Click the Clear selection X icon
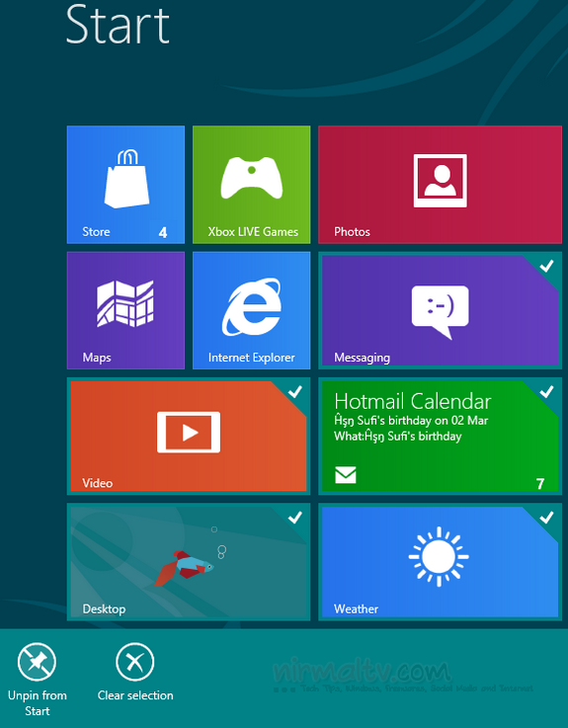The image size is (568, 728). tap(134, 662)
